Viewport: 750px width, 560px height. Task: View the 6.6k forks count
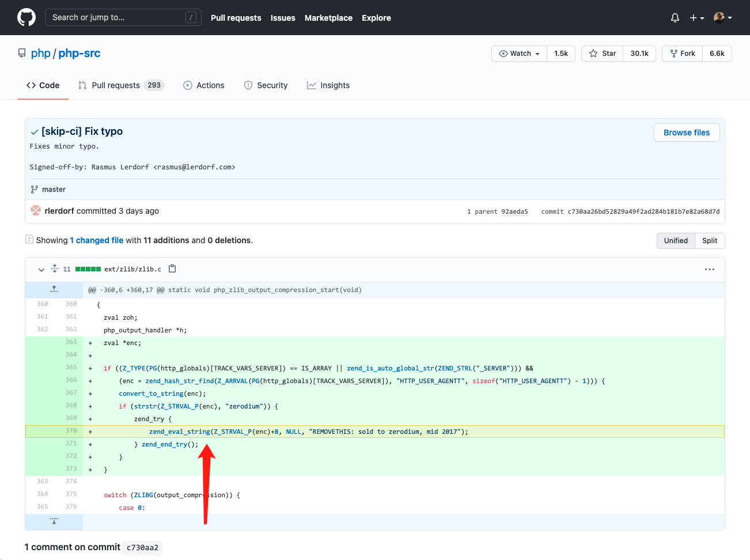[717, 54]
